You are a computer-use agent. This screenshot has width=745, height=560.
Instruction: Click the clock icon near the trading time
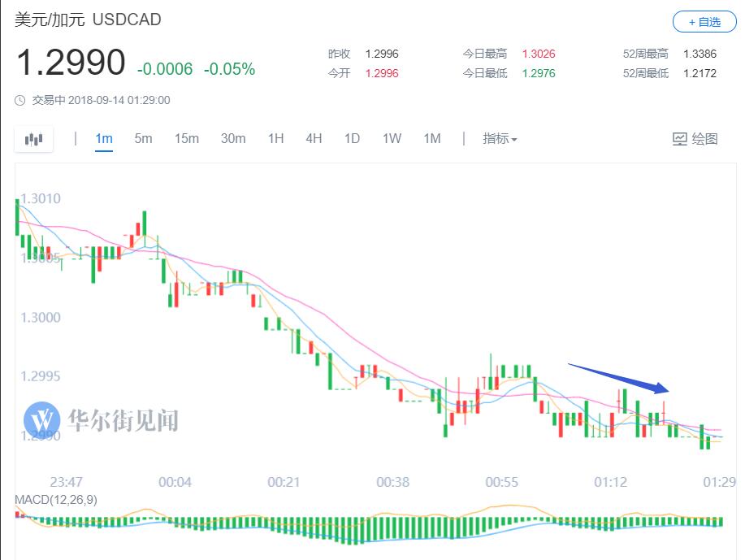[x=20, y=100]
